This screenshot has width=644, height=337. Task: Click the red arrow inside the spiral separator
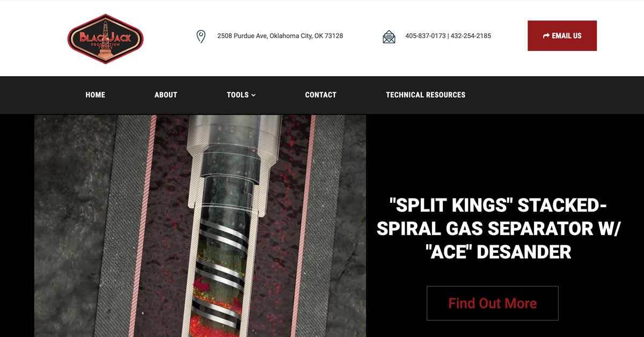click(202, 284)
